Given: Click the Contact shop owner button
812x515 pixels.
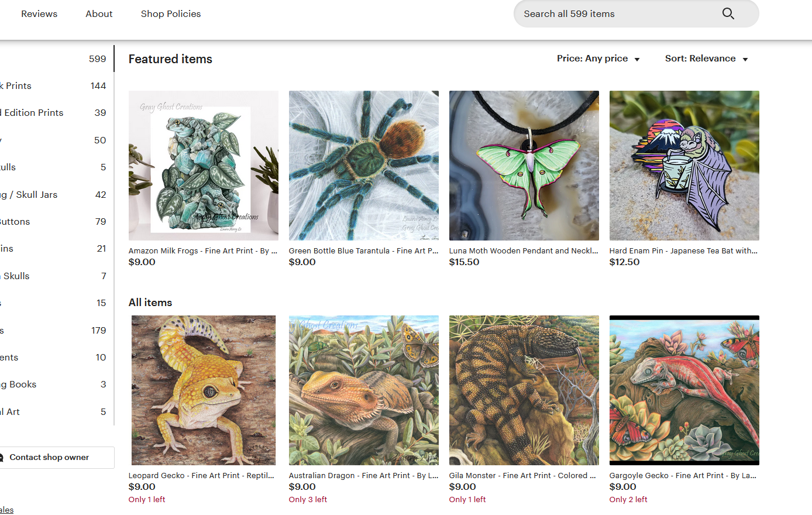Looking at the screenshot, I should 49,458.
